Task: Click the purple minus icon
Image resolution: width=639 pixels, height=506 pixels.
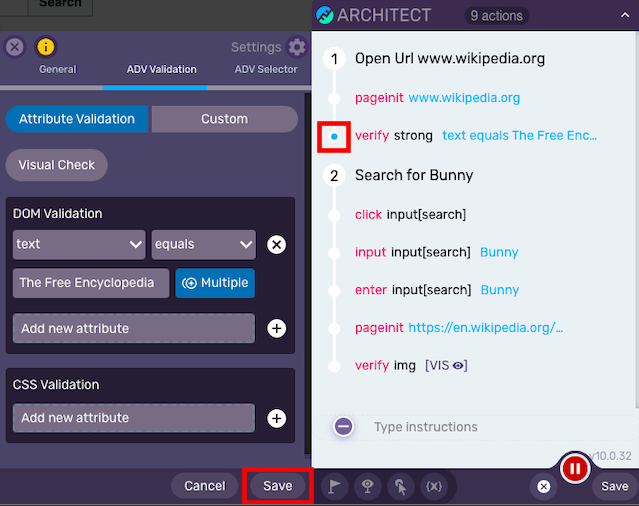Action: point(344,426)
